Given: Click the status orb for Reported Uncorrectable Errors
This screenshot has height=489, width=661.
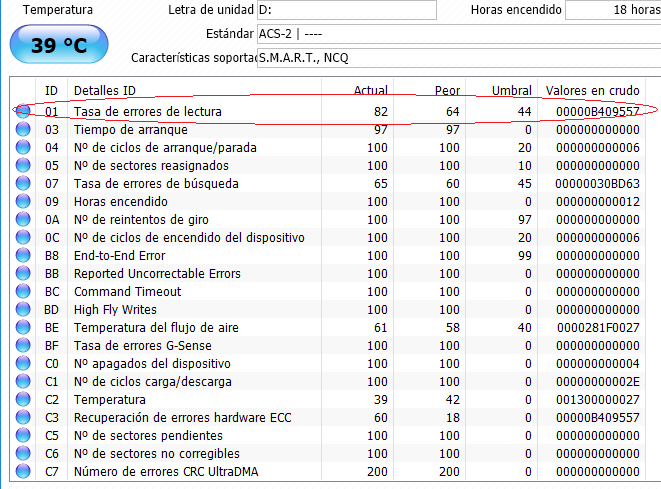Looking at the screenshot, I should 23,273.
